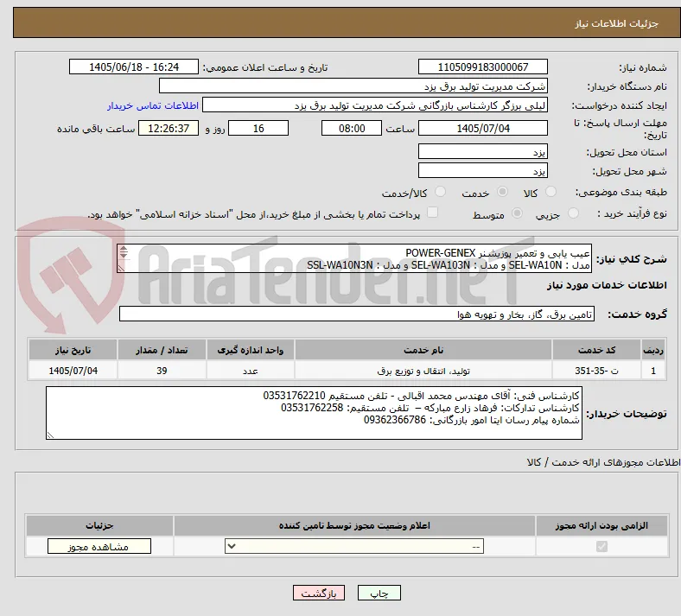Click unit cell عدد
681x616 pixels.
(x=251, y=371)
